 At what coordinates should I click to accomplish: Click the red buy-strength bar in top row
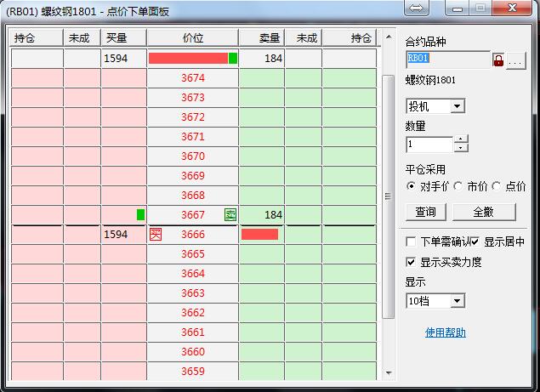(x=188, y=58)
